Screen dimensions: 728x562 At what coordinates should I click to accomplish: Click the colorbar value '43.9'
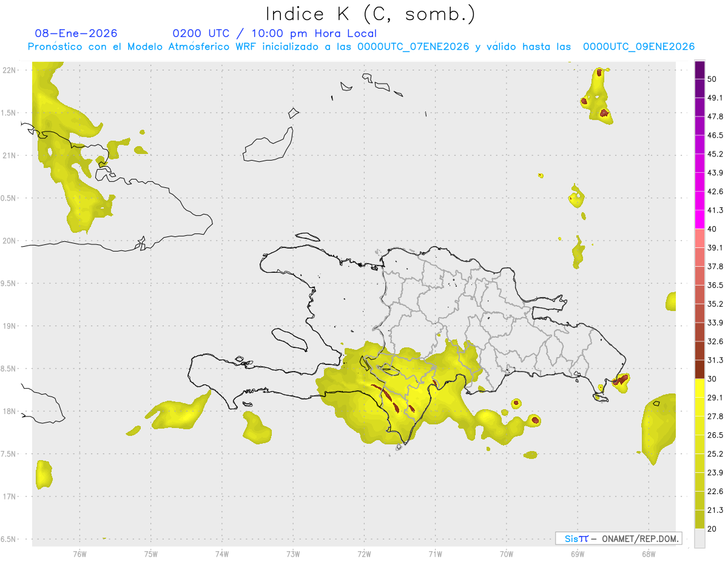coord(715,173)
